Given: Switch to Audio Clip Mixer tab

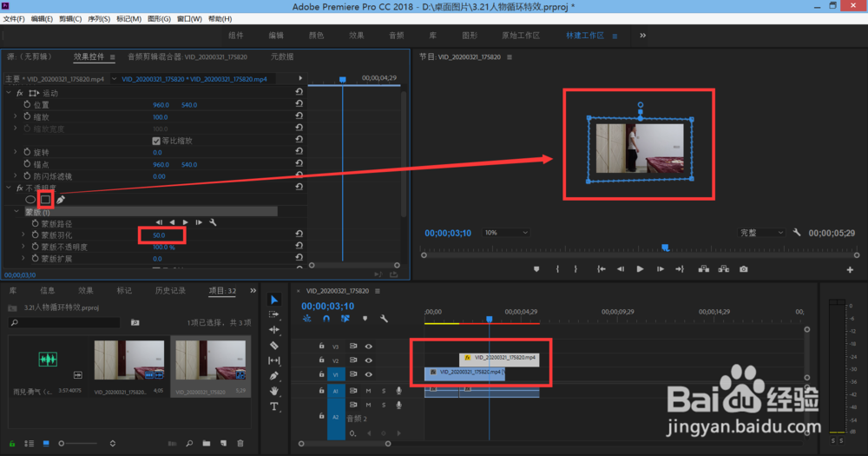Looking at the screenshot, I should tap(187, 56).
